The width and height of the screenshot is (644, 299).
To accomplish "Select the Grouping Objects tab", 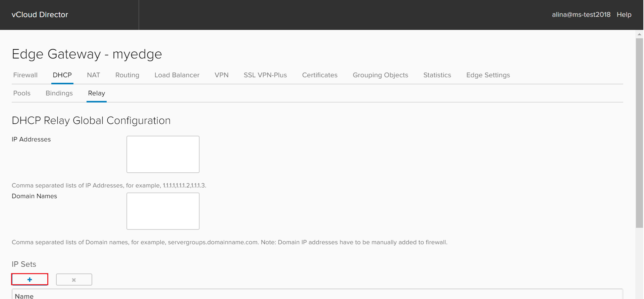I will (380, 75).
